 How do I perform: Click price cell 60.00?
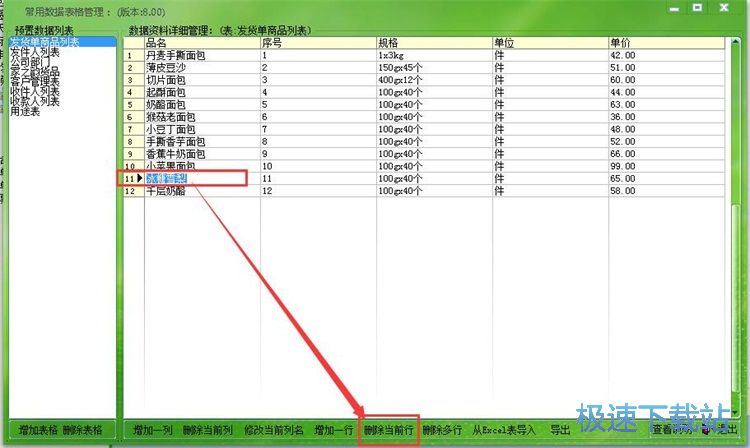pos(666,80)
